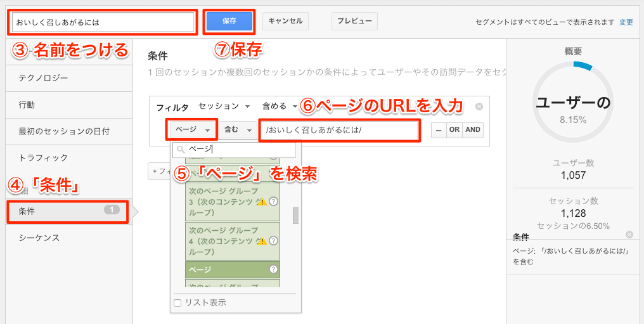
Task: Select 次のページ グループ 3 list item
Action: (x=233, y=202)
